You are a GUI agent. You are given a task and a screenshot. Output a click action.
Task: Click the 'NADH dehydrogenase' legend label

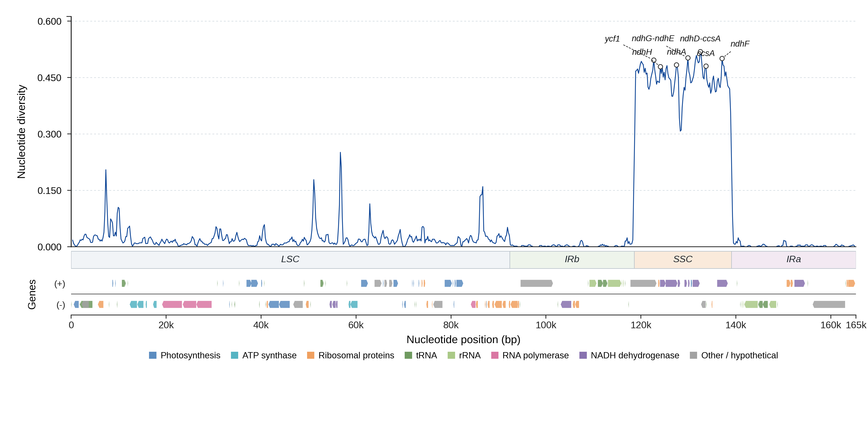[635, 355]
